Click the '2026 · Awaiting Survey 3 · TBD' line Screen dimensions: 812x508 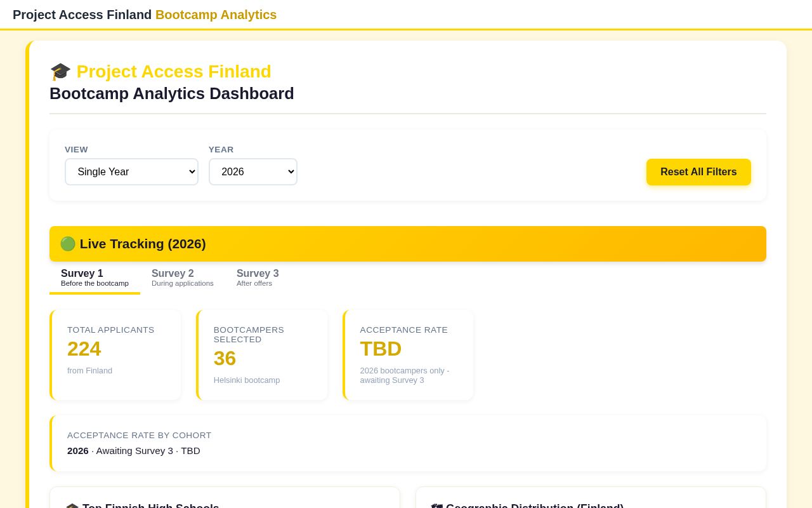tap(134, 451)
